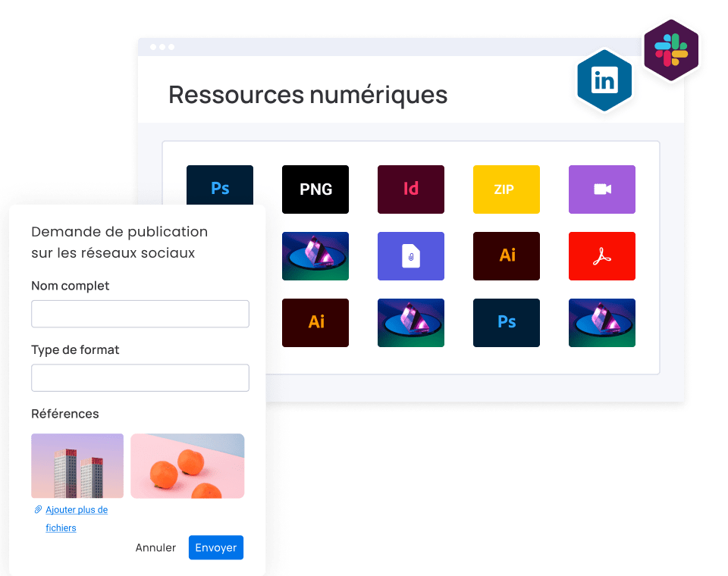The image size is (728, 576).
Task: Click Demande de publication form title
Action: point(119,242)
